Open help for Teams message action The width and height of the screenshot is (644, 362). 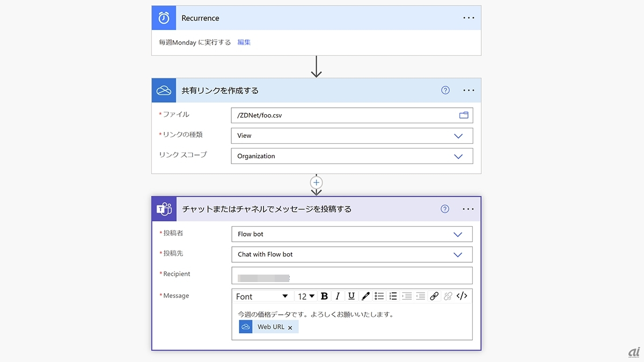click(444, 209)
